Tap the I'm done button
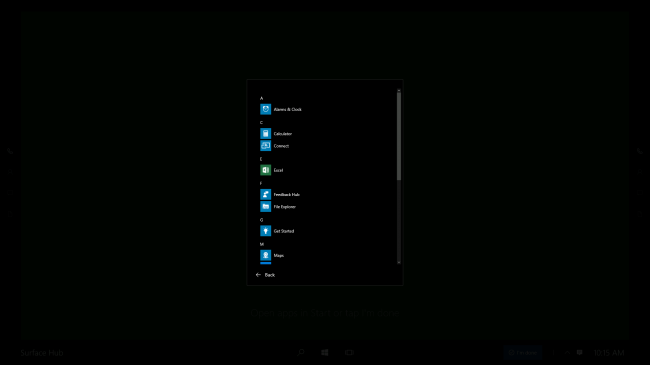The width and height of the screenshot is (650, 365). [522, 353]
